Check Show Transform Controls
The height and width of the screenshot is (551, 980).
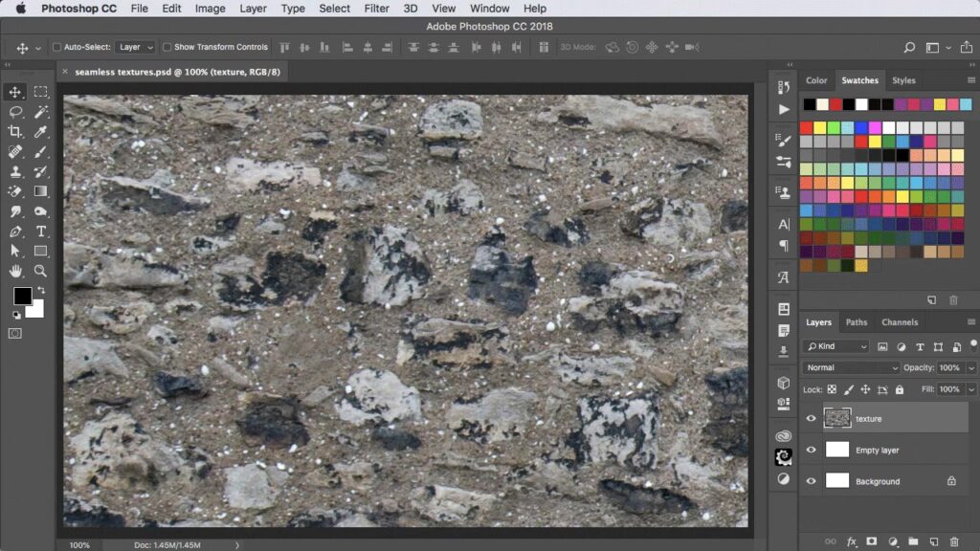(167, 47)
